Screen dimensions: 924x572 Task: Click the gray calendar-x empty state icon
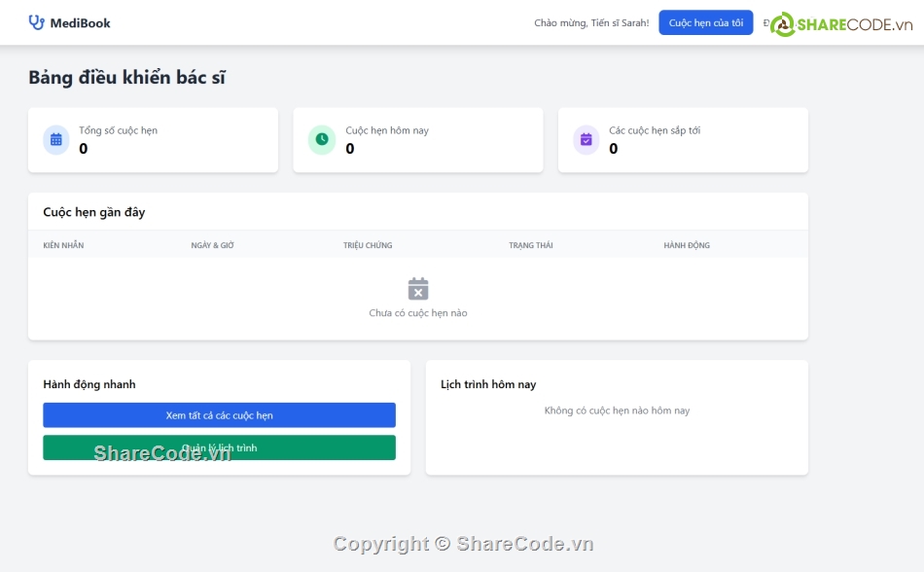click(418, 289)
